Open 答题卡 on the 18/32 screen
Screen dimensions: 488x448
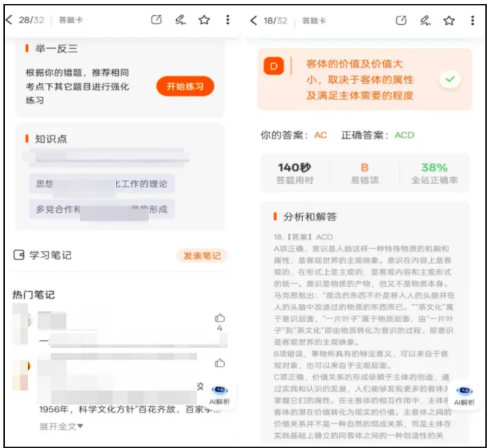(314, 21)
